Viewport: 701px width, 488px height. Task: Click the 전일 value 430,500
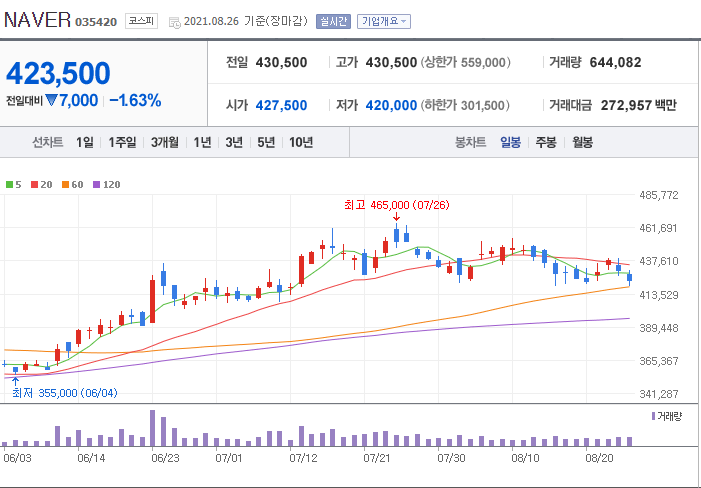[x=281, y=63]
